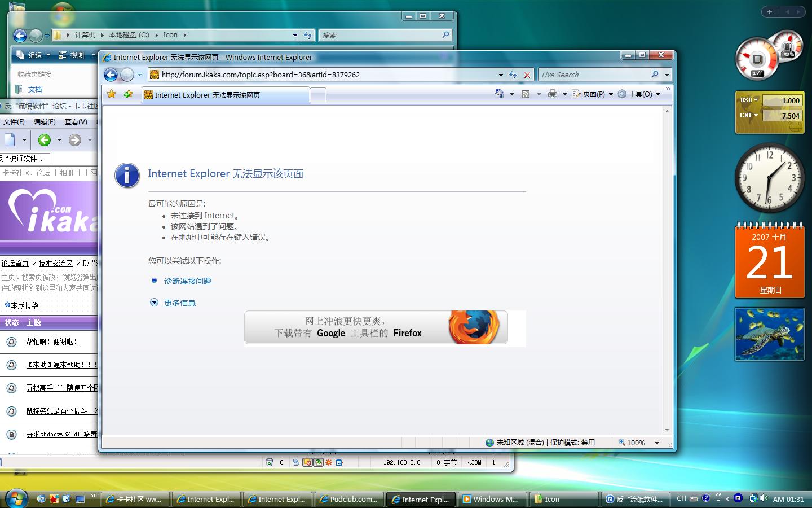Open the 页面(P) page menu
The height and width of the screenshot is (508, 812).
pos(592,94)
